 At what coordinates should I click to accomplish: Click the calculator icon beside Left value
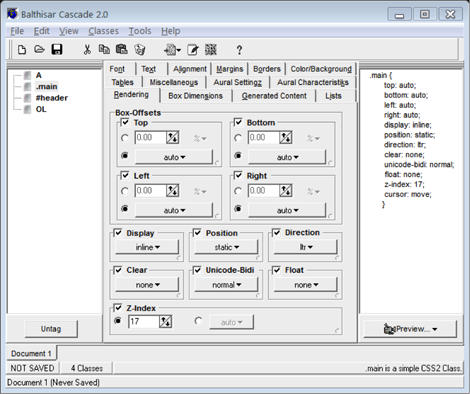pyautogui.click(x=173, y=191)
